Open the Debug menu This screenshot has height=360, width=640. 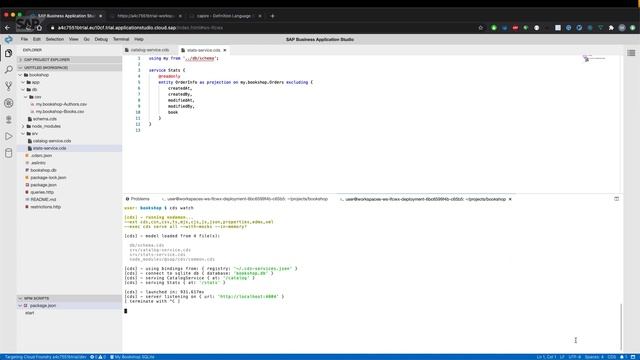101,39
